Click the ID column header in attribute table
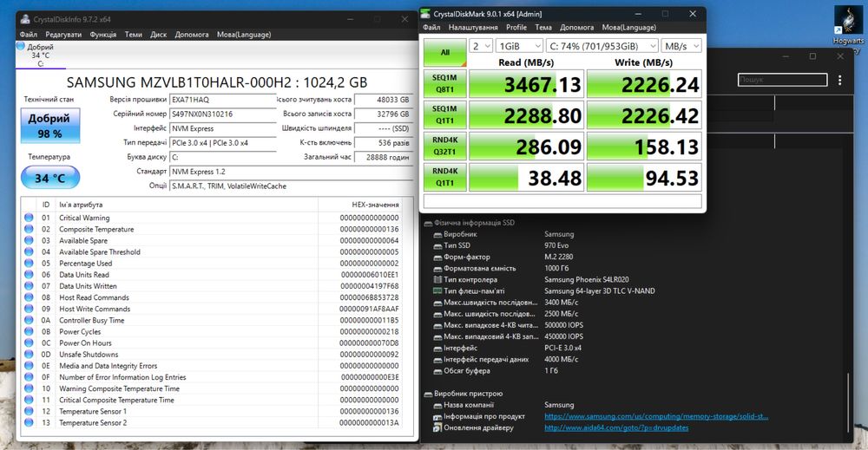Viewport: 868px width, 450px height. tap(46, 205)
